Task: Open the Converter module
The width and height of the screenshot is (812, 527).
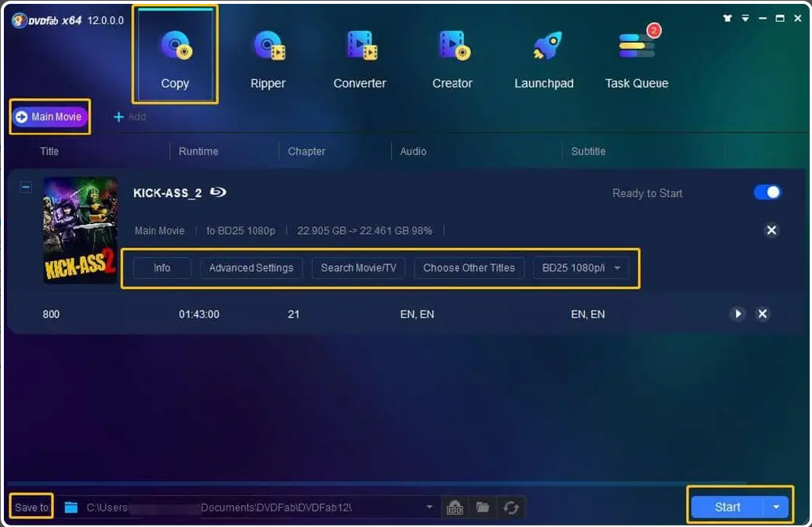Action: (x=360, y=59)
